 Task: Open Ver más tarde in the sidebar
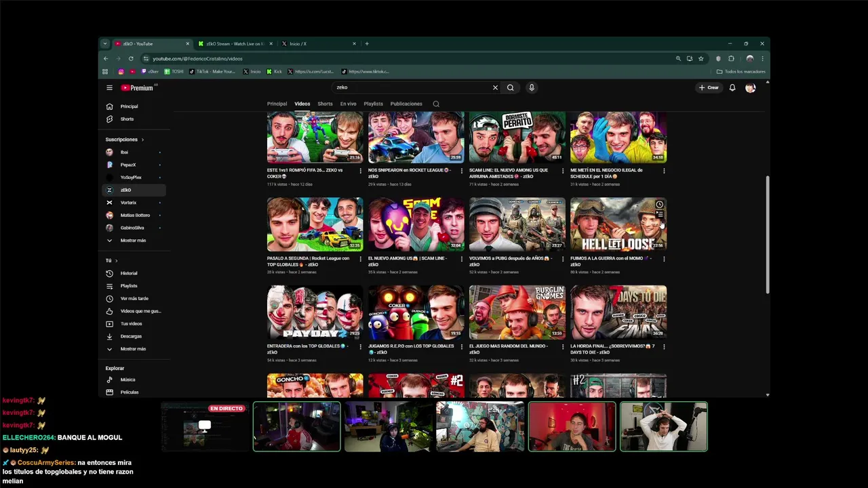click(x=134, y=298)
